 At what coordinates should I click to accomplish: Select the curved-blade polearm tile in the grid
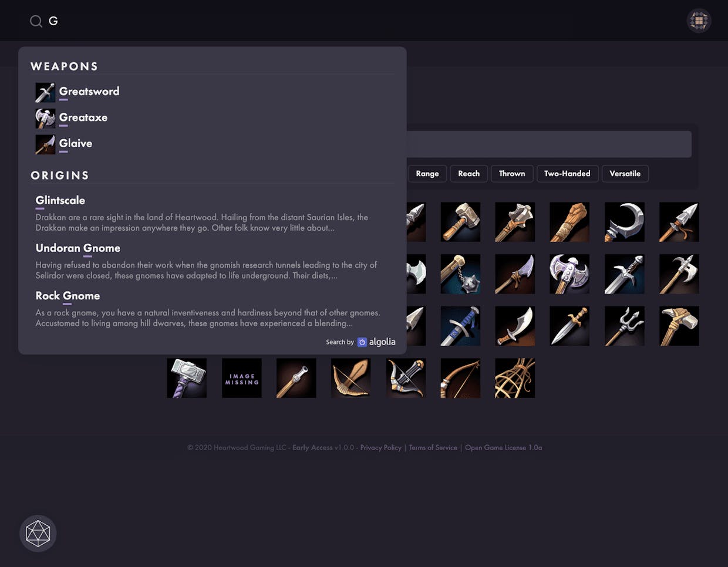click(515, 274)
